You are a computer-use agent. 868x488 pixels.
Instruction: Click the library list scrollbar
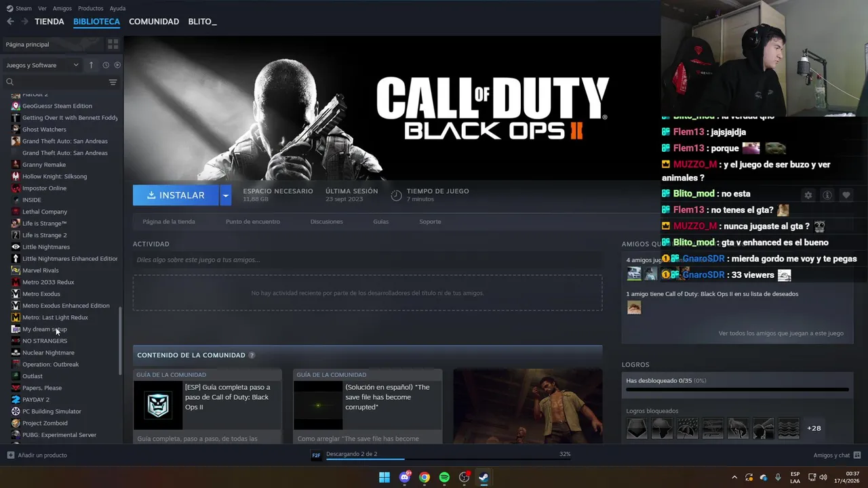(120, 340)
